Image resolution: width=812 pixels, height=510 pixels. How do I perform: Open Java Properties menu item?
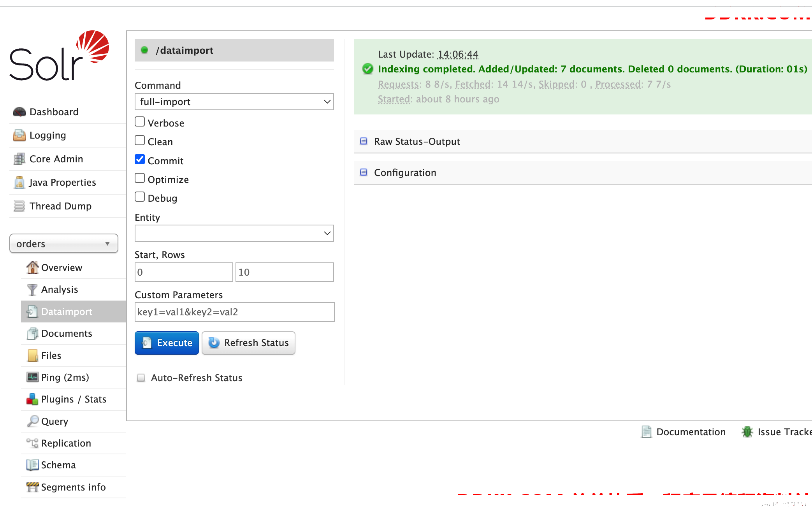pos(62,182)
